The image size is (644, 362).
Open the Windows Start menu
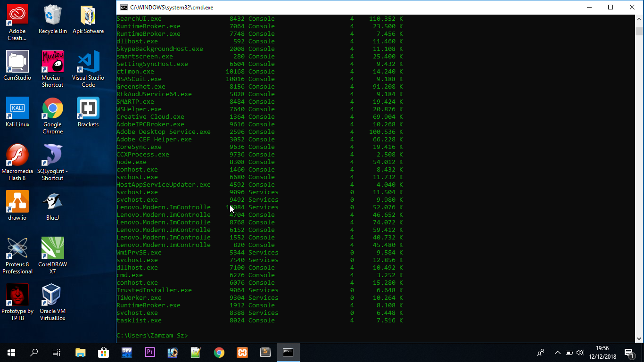pyautogui.click(x=10, y=352)
